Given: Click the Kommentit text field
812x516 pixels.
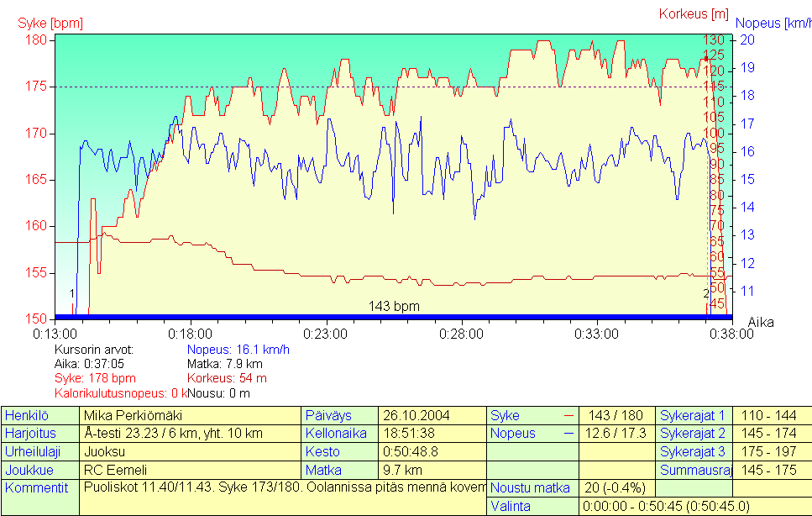Looking at the screenshot, I should click(x=282, y=488).
